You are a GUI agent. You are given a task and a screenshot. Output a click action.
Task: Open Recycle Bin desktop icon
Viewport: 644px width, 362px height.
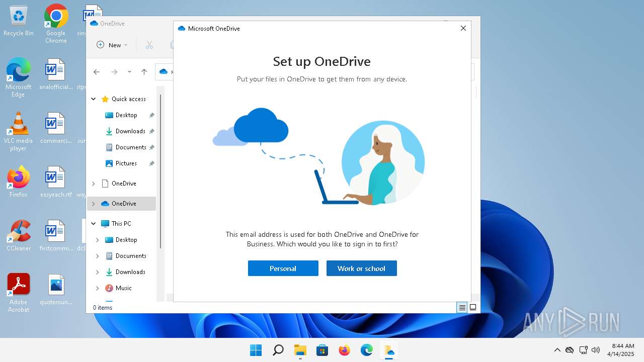point(19,21)
